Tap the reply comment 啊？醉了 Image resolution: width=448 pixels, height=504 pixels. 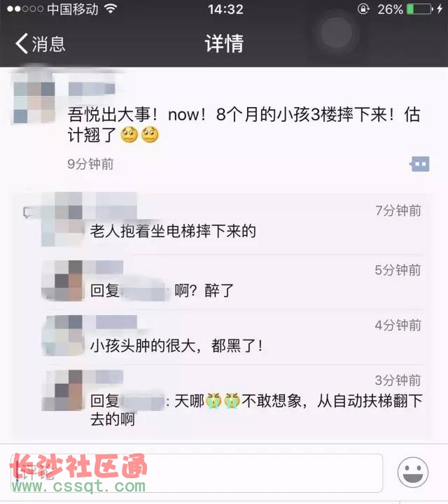[x=204, y=290]
